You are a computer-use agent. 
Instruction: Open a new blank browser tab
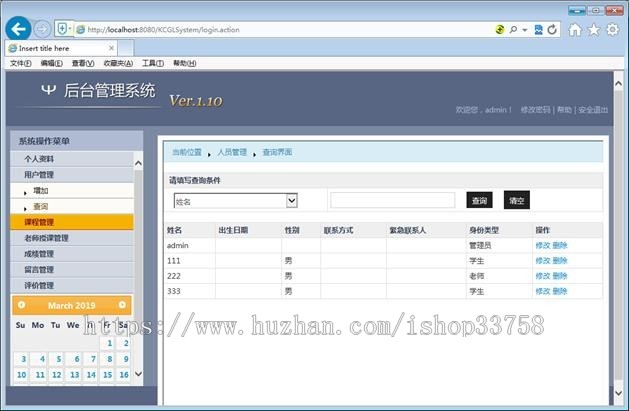[126, 48]
